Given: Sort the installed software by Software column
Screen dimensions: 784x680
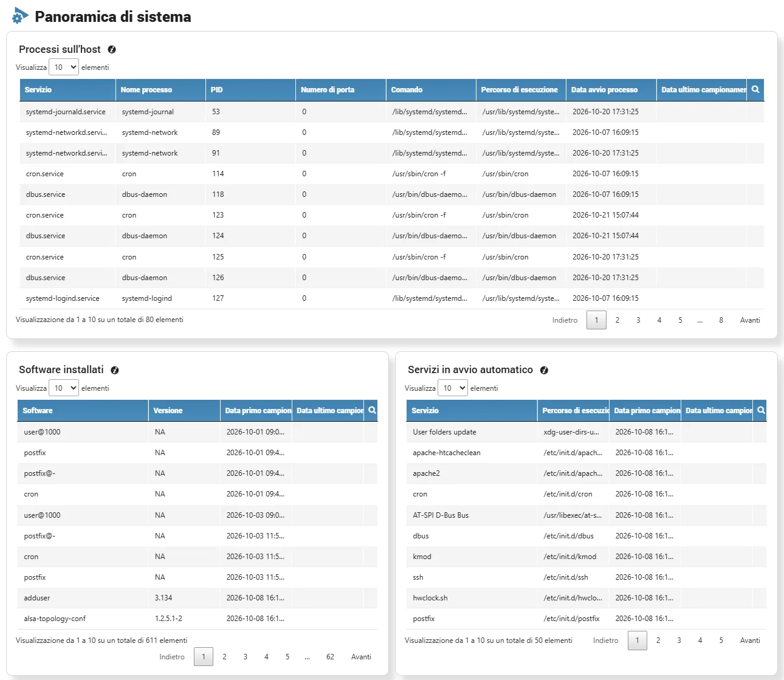Looking at the screenshot, I should pyautogui.click(x=83, y=410).
